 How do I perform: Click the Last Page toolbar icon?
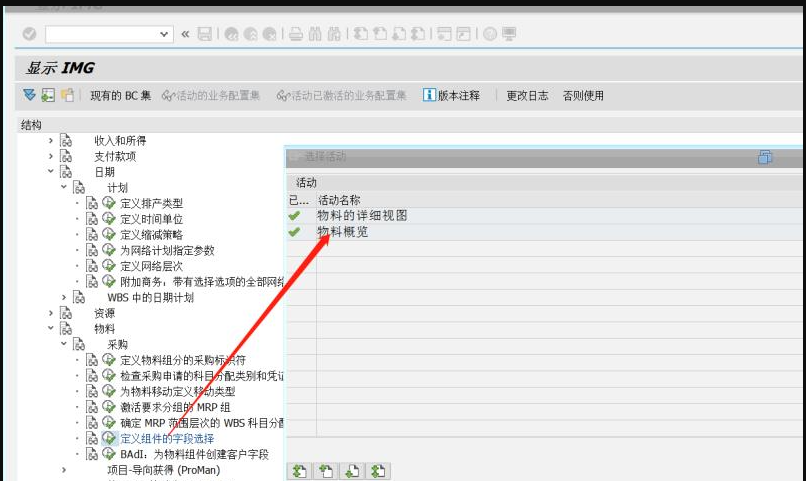[418, 34]
